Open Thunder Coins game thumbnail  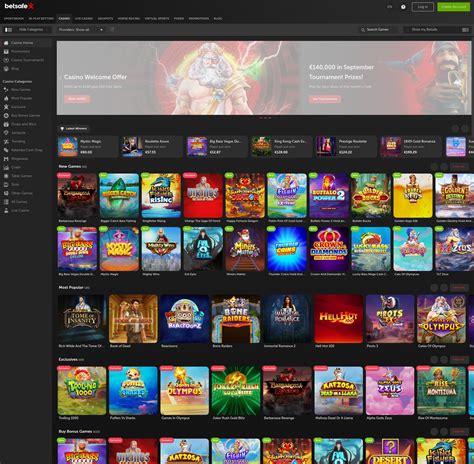tap(287, 249)
